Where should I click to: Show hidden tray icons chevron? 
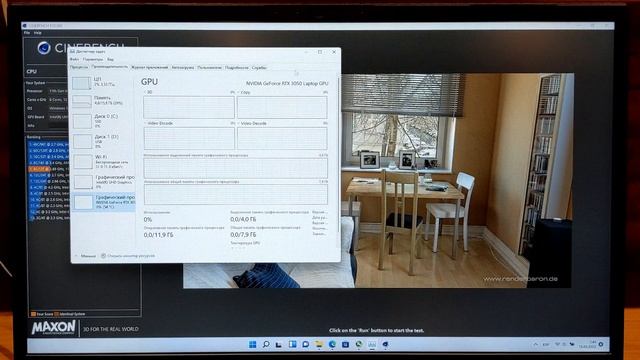pos(536,345)
